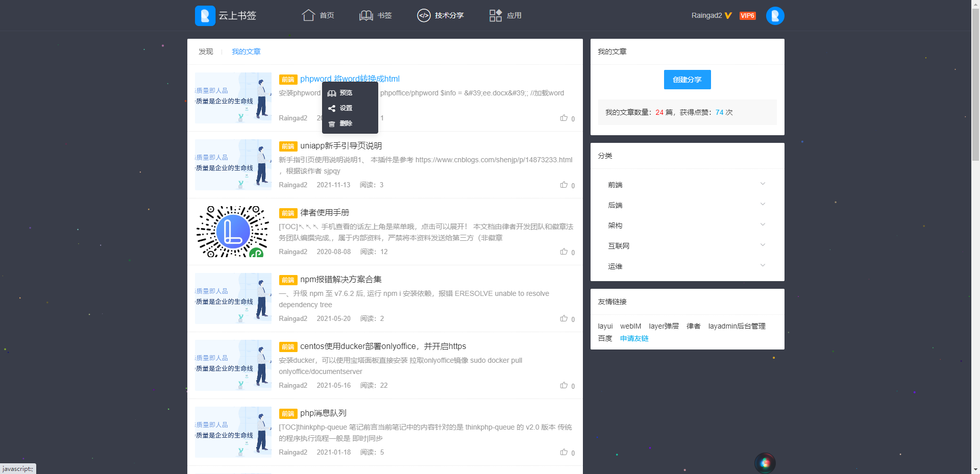Click thumbnail of centos onlyoffice article
Image resolution: width=980 pixels, height=474 pixels.
pos(233,365)
